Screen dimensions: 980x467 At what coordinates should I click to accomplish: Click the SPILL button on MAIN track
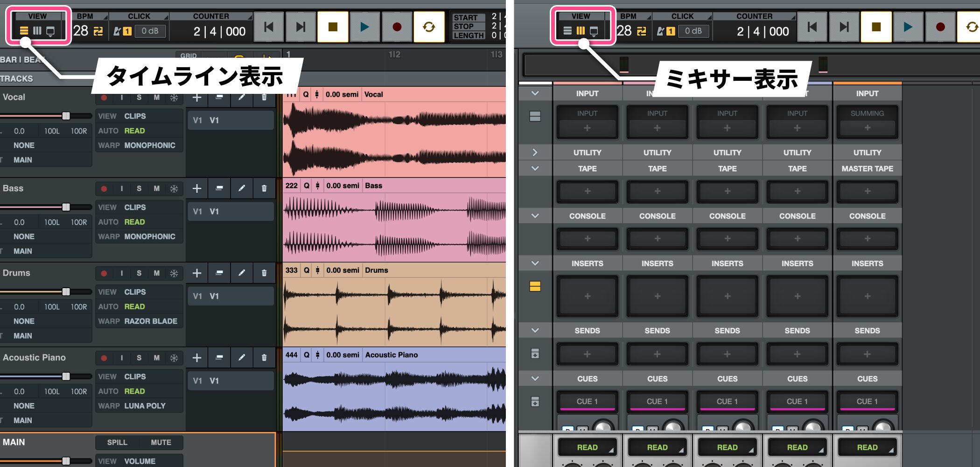pyautogui.click(x=117, y=443)
